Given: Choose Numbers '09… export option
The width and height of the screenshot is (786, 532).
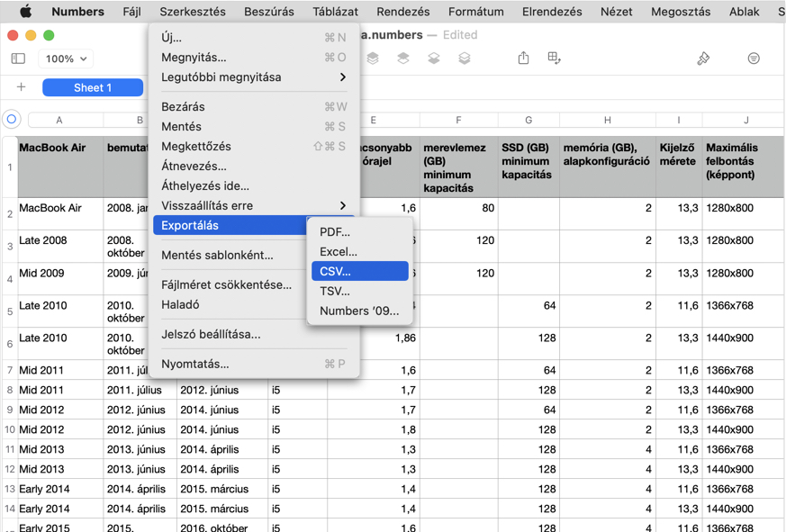Looking at the screenshot, I should pos(360,311).
